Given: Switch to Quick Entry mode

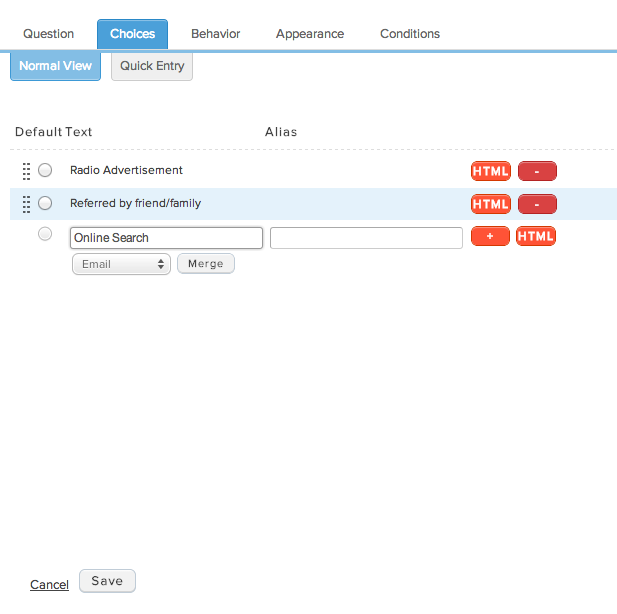Looking at the screenshot, I should tap(152, 66).
